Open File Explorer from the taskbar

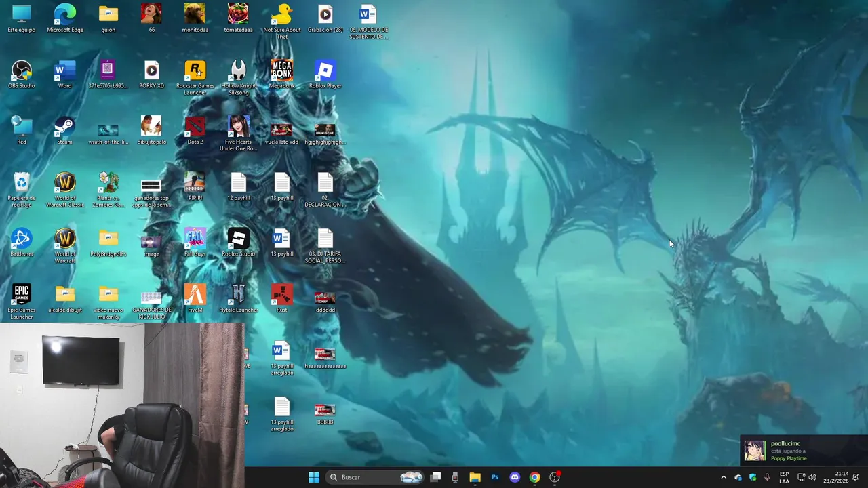[475, 477]
